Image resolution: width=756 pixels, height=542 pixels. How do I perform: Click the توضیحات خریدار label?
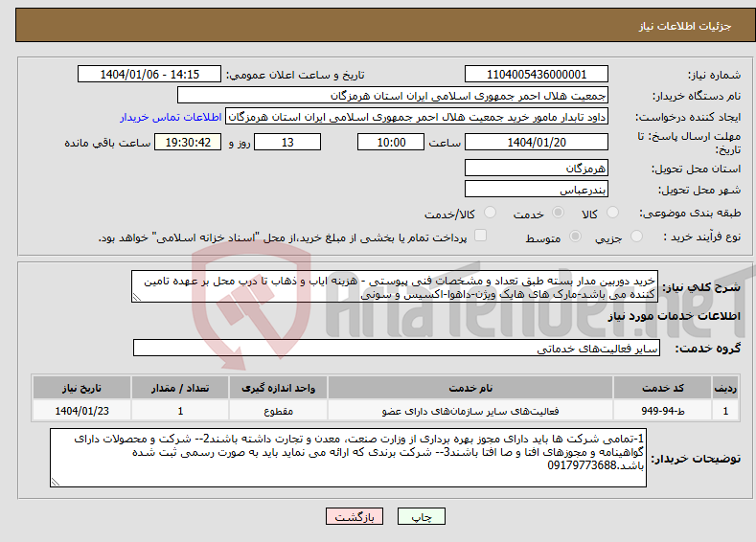coord(696,459)
